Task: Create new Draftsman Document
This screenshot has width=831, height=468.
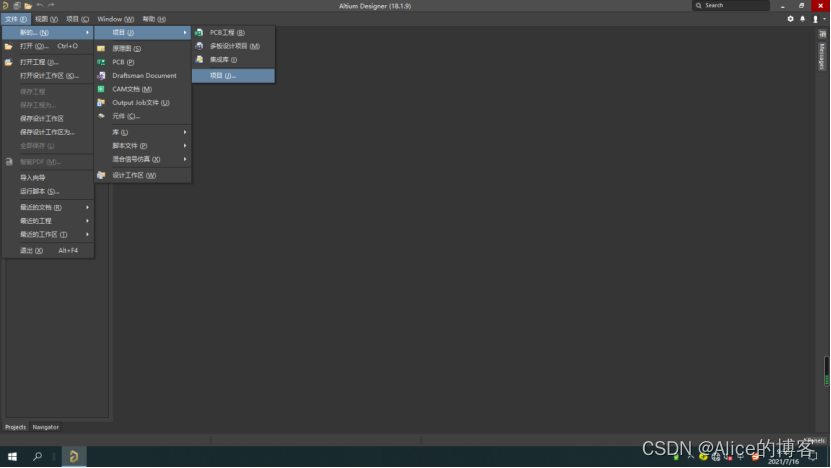Action: click(143, 75)
